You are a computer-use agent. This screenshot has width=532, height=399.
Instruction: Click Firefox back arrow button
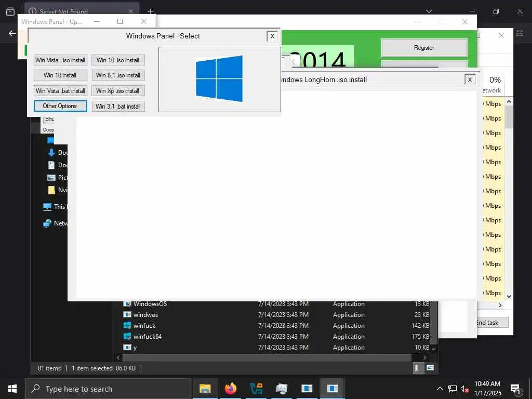coord(12,33)
